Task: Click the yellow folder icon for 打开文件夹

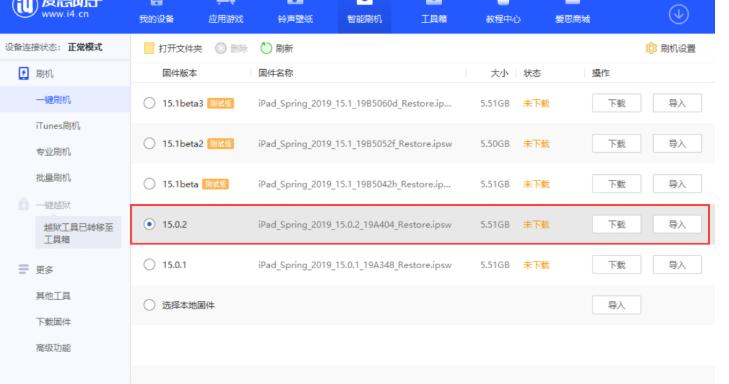Action: pos(149,48)
